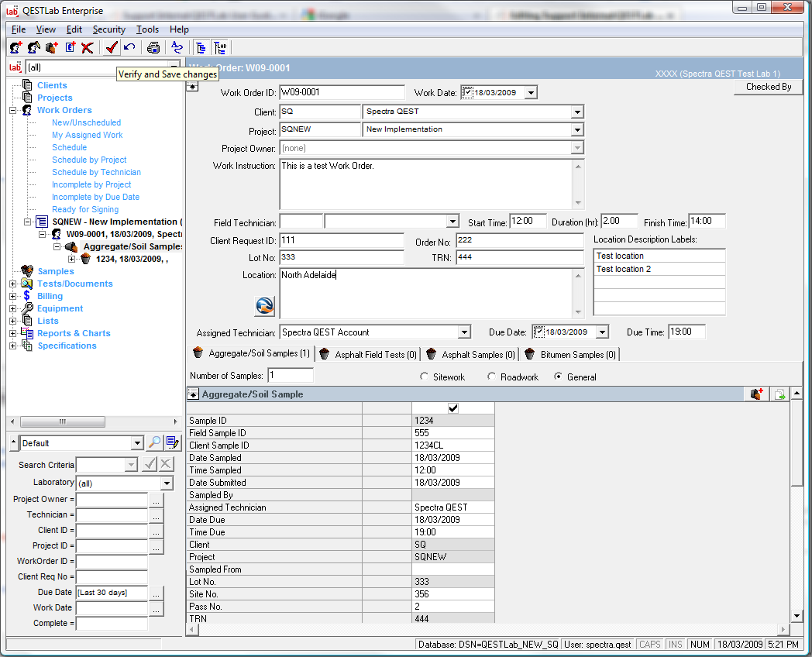812x657 pixels.
Task: Toggle the Due Date checkbox
Action: coord(539,332)
